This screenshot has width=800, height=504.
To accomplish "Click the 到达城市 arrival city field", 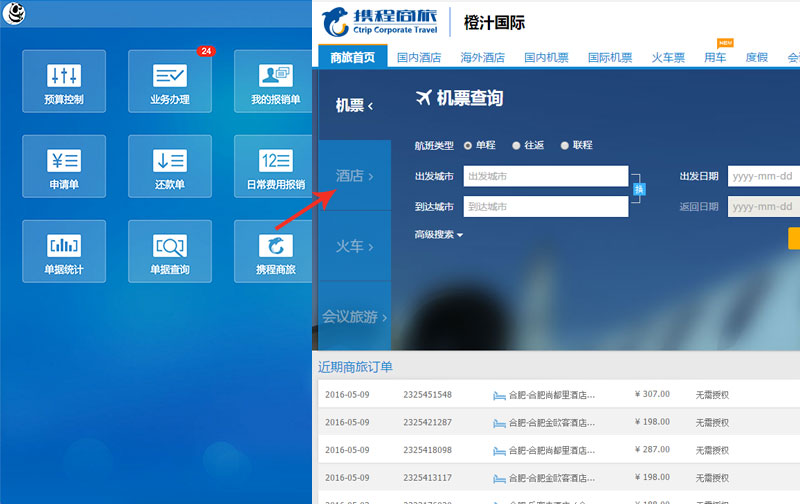I will click(546, 207).
